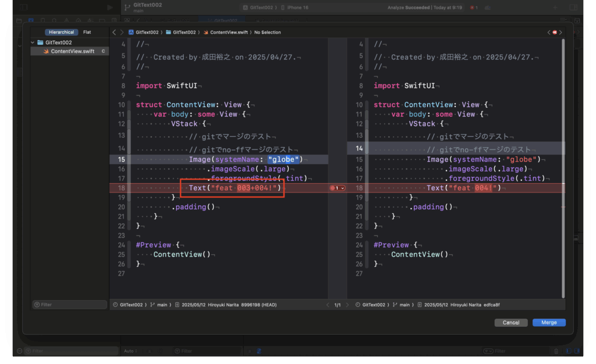Click right pane GitText002 repository clock icon
Viewport: 596px width, 364px height.
coord(358,305)
